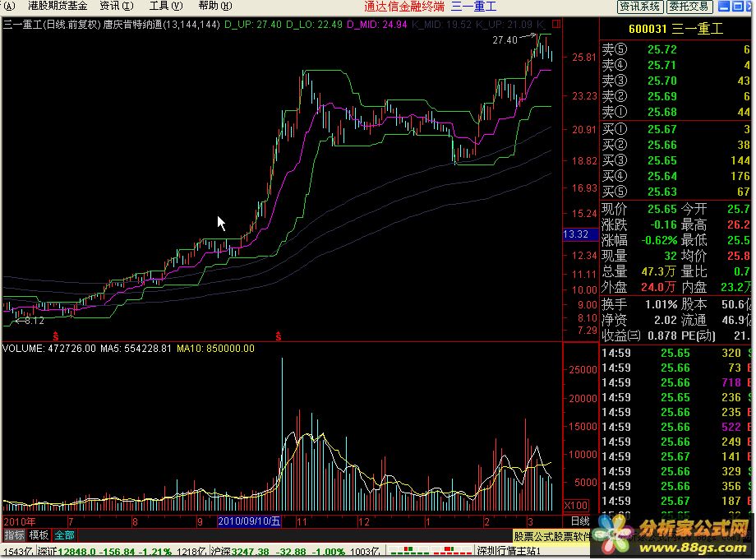Viewport: 756px width, 560px height.
Task: Click the 深圳行情主站1 server status
Action: coord(509,551)
